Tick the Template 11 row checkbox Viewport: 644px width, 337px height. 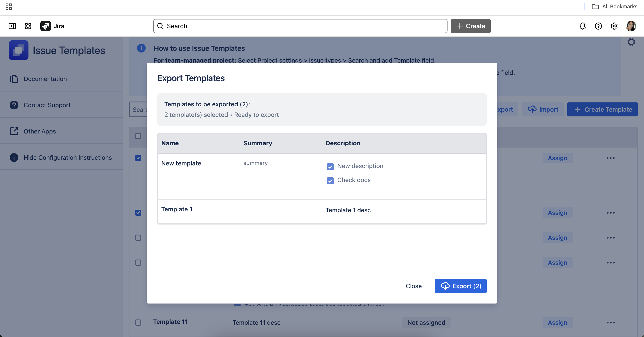point(138,323)
